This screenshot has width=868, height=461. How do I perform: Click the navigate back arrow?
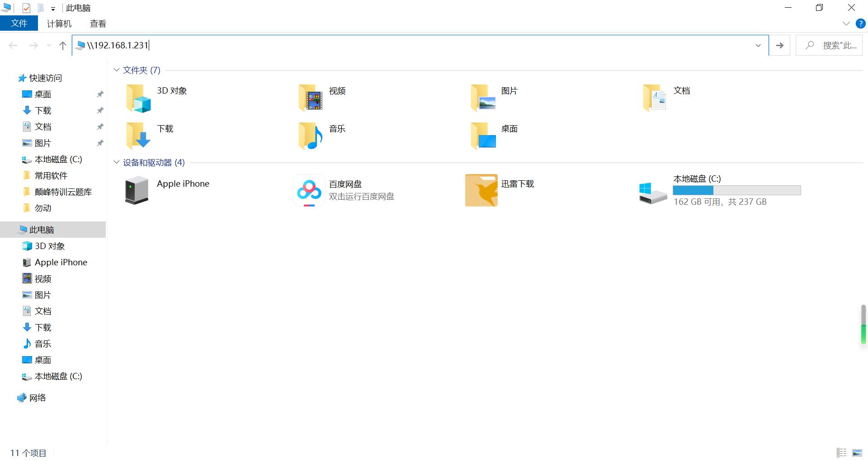(13, 45)
